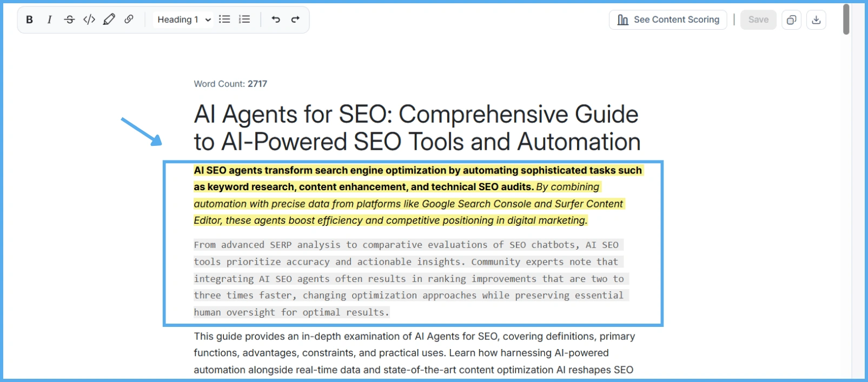Select the highlighter pen tool
This screenshot has height=382, width=868.
[x=109, y=19]
